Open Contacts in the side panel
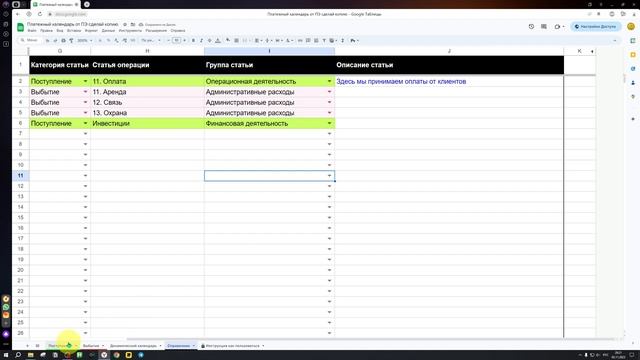 tap(633, 83)
